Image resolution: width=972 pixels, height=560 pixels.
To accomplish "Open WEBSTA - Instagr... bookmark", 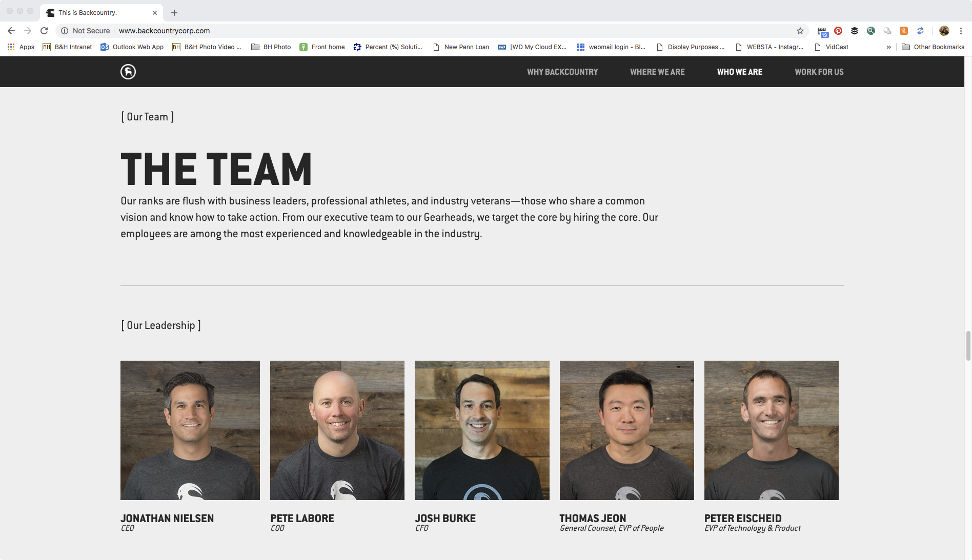I will (x=769, y=47).
